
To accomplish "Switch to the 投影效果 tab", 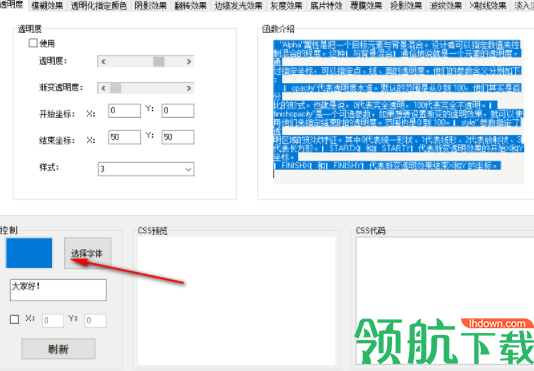I will coord(406,5).
